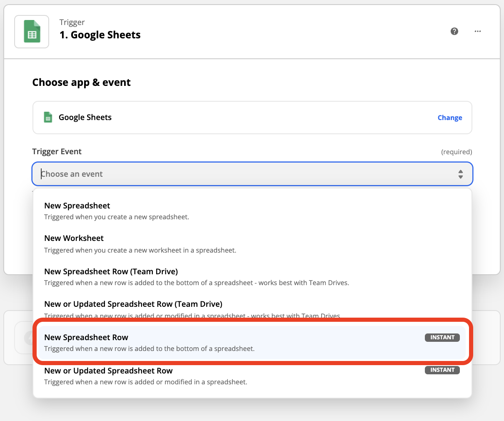The width and height of the screenshot is (504, 421).
Task: Select the instant New Spreadsheet Row event
Action: click(252, 343)
